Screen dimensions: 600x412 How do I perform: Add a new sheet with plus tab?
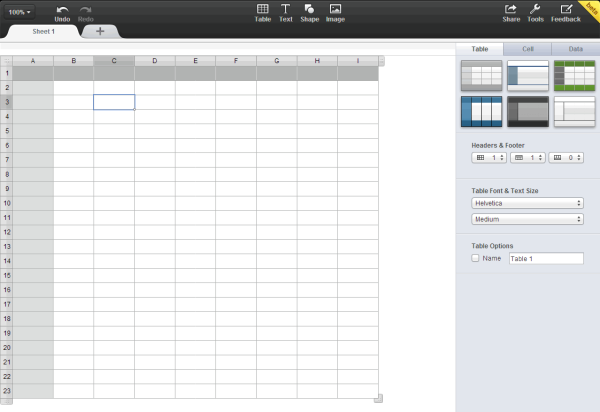pos(100,31)
